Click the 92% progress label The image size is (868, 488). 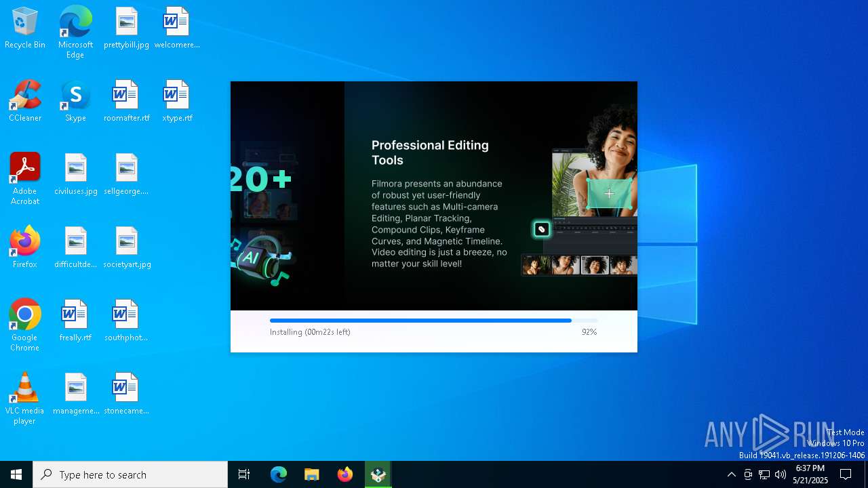pyautogui.click(x=589, y=332)
